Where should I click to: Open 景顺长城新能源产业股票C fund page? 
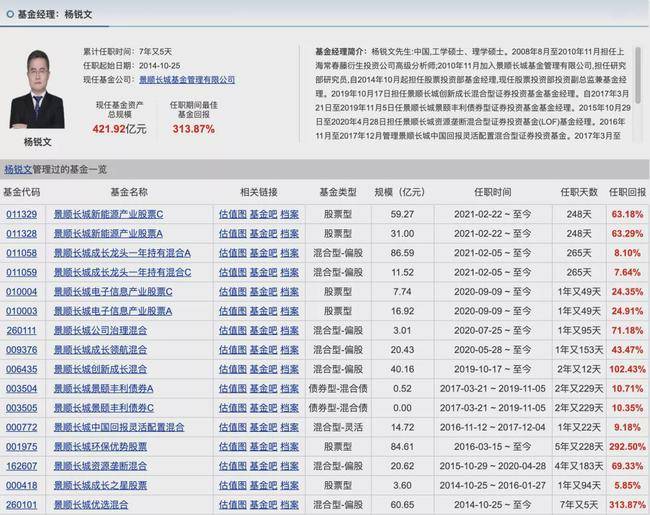109,214
